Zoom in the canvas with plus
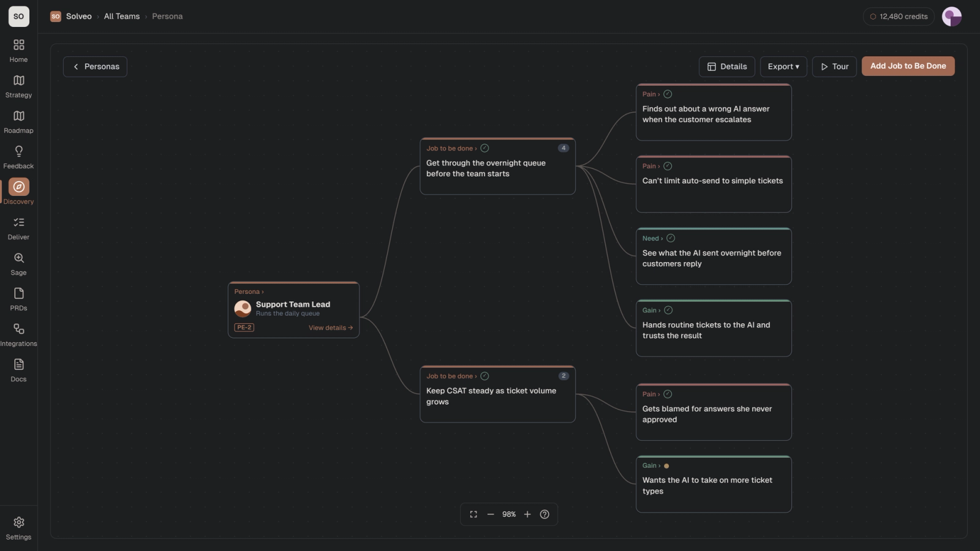 [x=527, y=514]
